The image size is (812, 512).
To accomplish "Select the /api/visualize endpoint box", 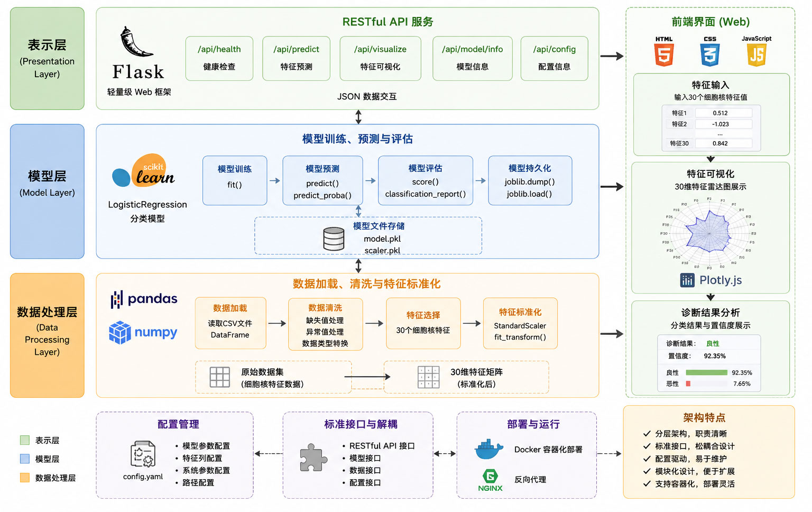I will [380, 58].
